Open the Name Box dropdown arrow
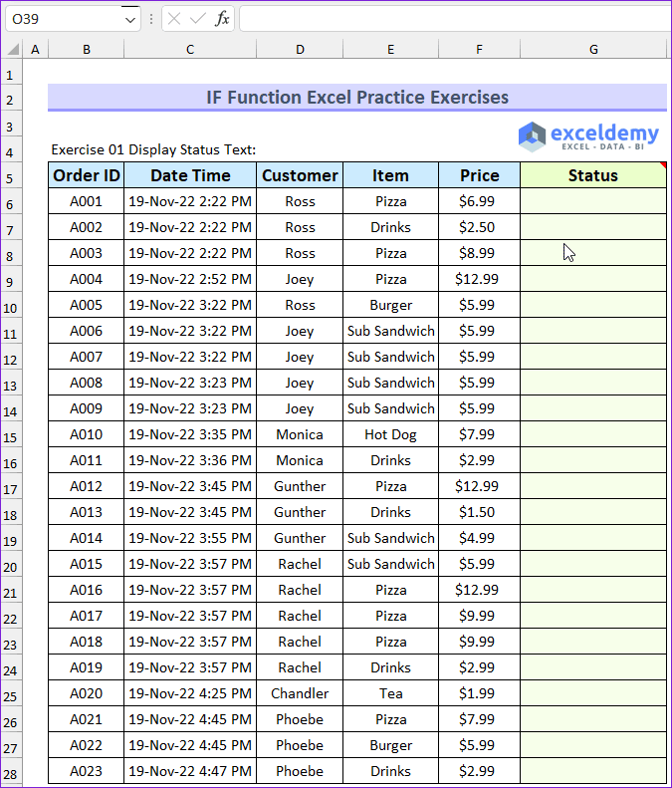The width and height of the screenshot is (672, 788). (x=131, y=18)
